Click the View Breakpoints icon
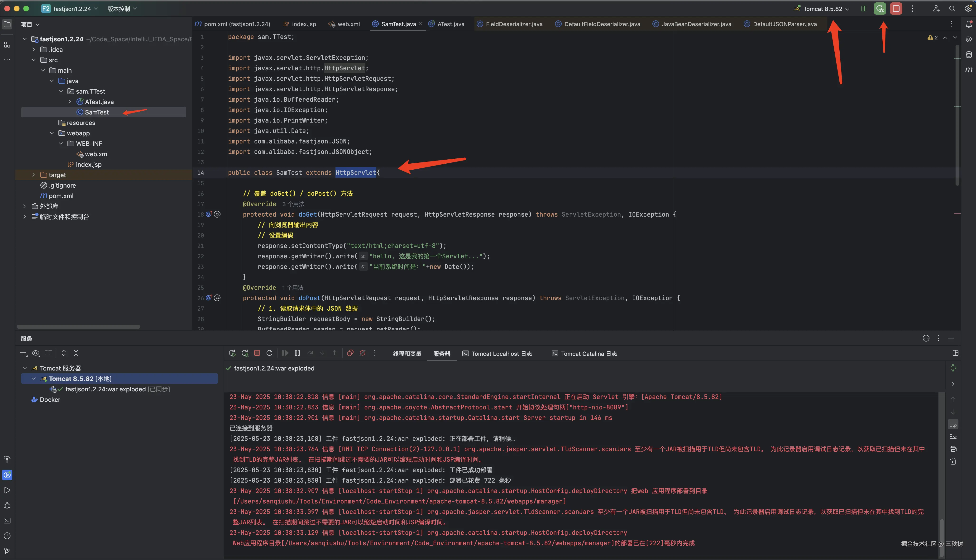 point(350,353)
